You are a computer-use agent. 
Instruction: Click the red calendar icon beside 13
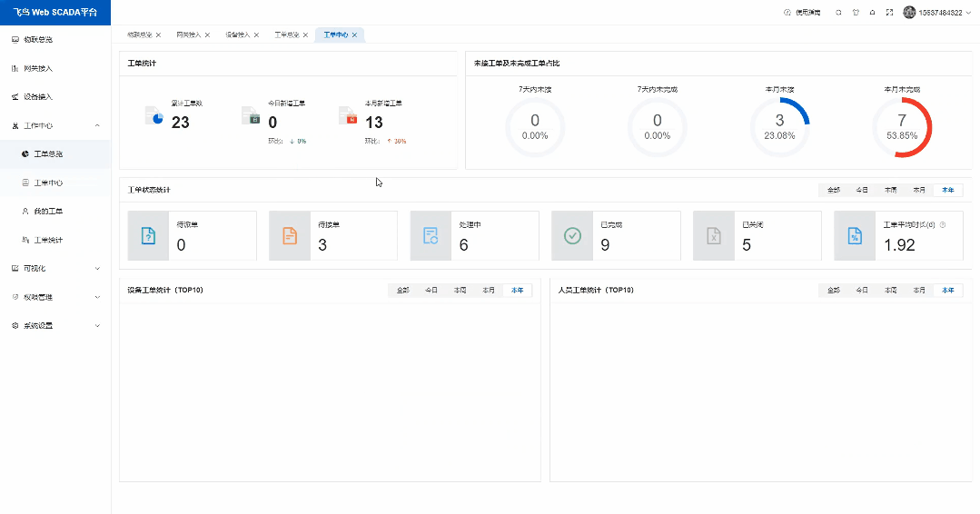click(348, 115)
